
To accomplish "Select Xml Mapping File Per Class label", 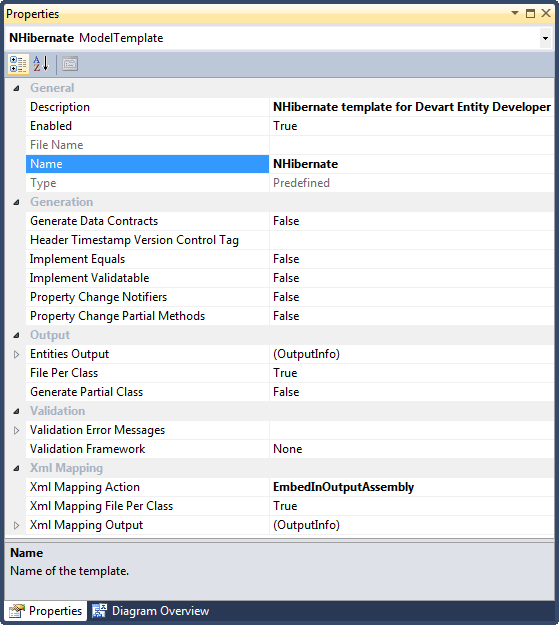I will pyautogui.click(x=102, y=506).
